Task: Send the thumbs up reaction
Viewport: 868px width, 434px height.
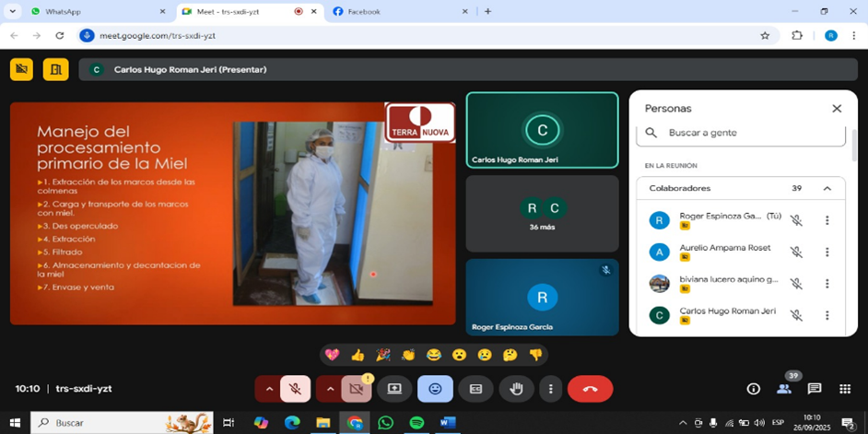Action: point(358,355)
